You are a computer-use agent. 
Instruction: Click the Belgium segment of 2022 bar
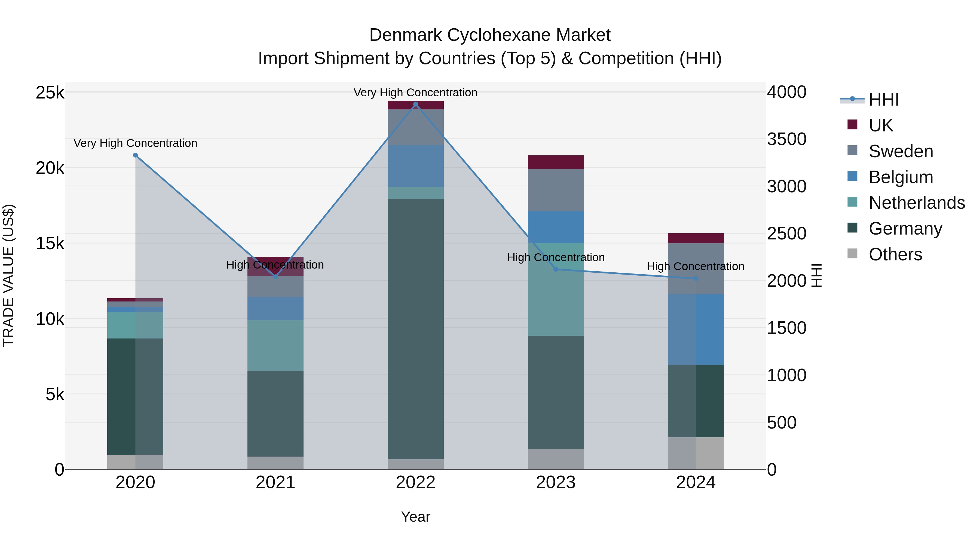pyautogui.click(x=415, y=166)
